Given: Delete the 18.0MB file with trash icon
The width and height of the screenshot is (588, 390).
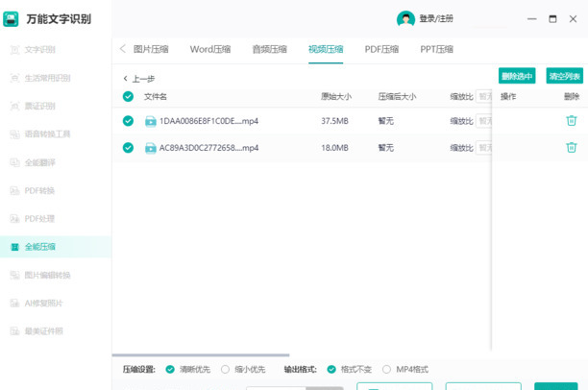Looking at the screenshot, I should pos(571,147).
